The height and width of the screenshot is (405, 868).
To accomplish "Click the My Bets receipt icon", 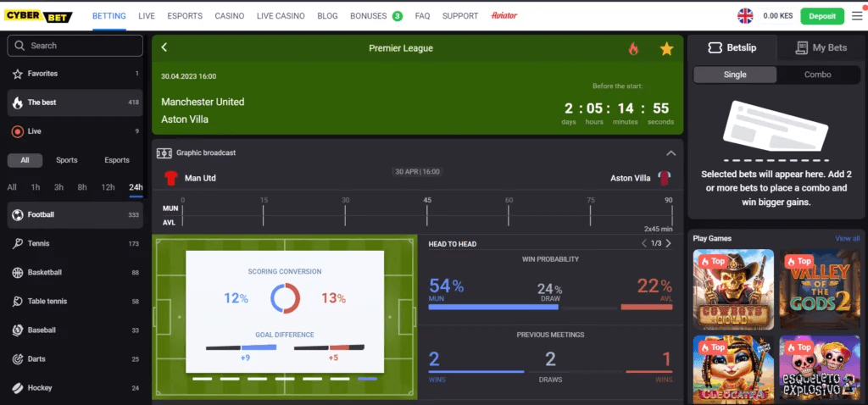I will point(801,48).
